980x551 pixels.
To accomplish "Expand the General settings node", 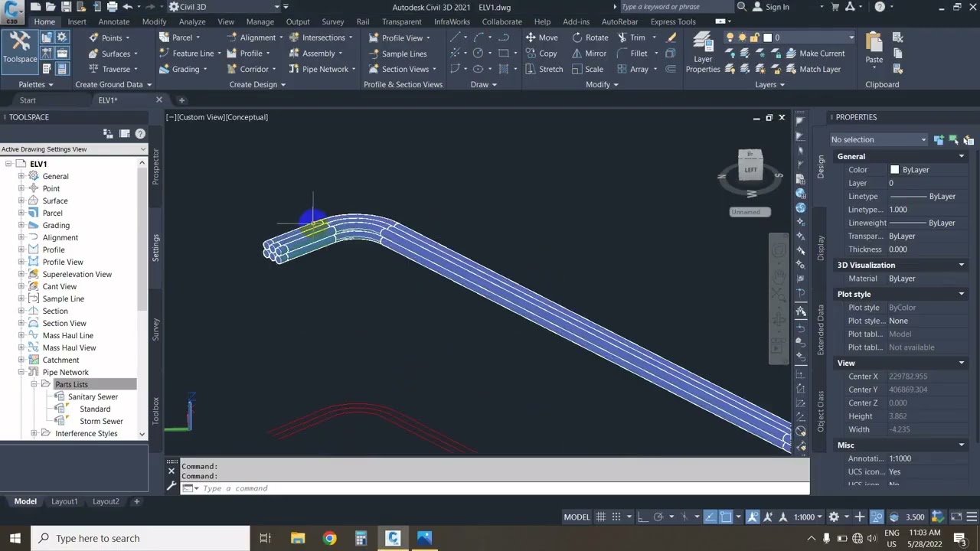I will coord(21,176).
